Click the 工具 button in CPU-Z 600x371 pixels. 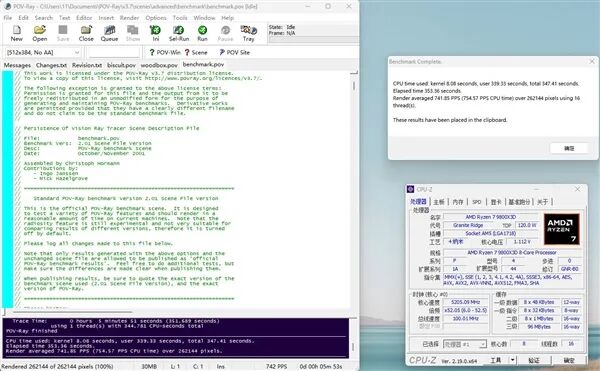pyautogui.click(x=496, y=360)
